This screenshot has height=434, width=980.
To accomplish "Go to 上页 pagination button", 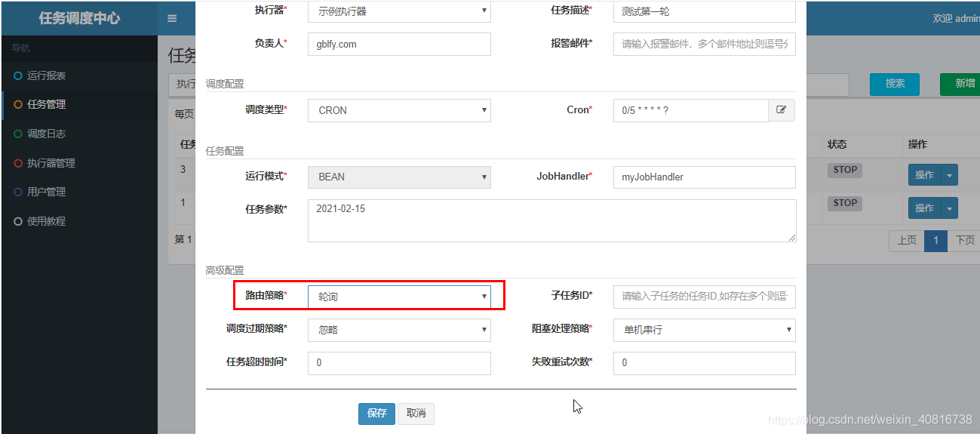I will [907, 241].
